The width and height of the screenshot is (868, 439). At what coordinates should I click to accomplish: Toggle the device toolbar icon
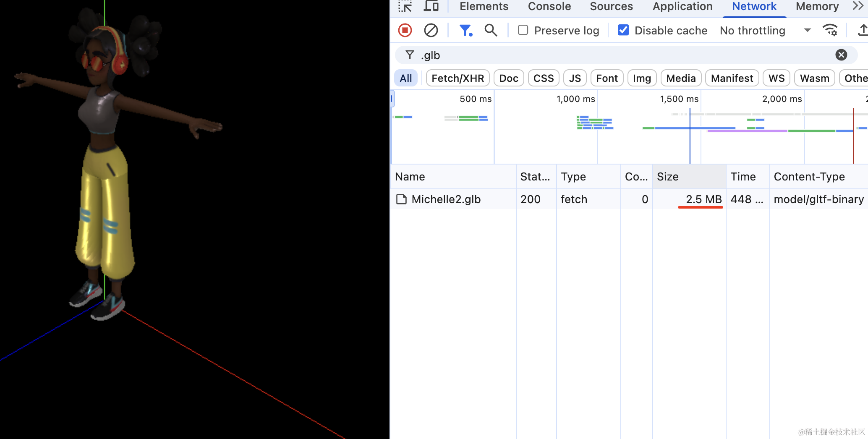pos(431,6)
